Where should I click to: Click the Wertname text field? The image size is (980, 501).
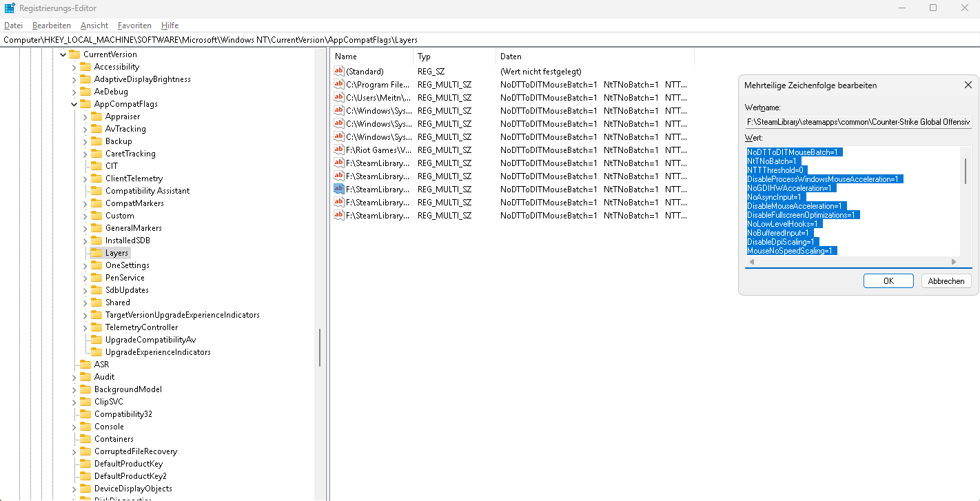click(x=858, y=122)
